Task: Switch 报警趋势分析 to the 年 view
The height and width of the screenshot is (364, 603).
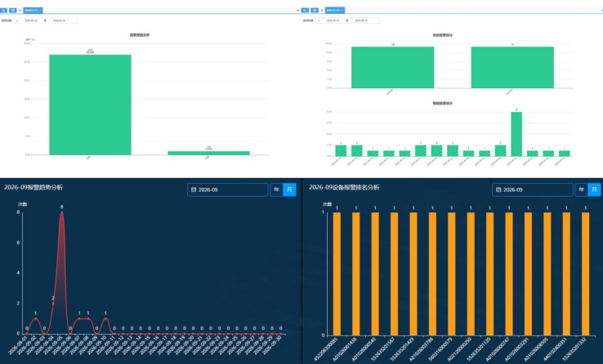Action: point(276,189)
